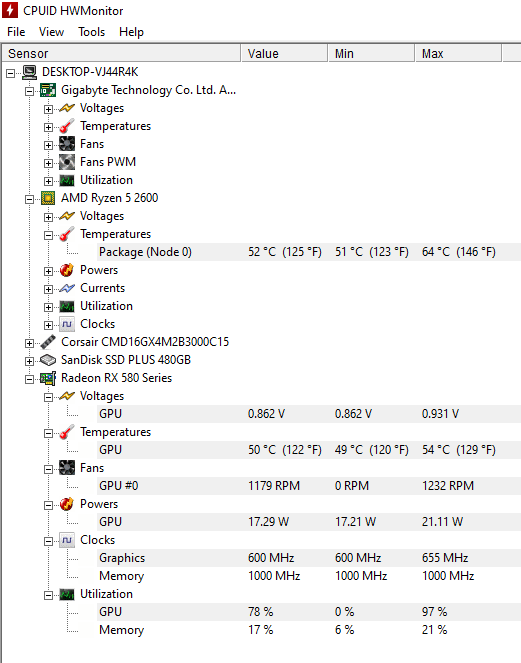Open the Tools menu

91,32
